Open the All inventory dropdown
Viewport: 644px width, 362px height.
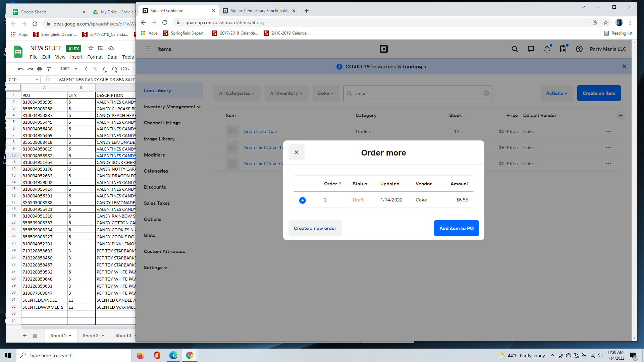pos(286,93)
